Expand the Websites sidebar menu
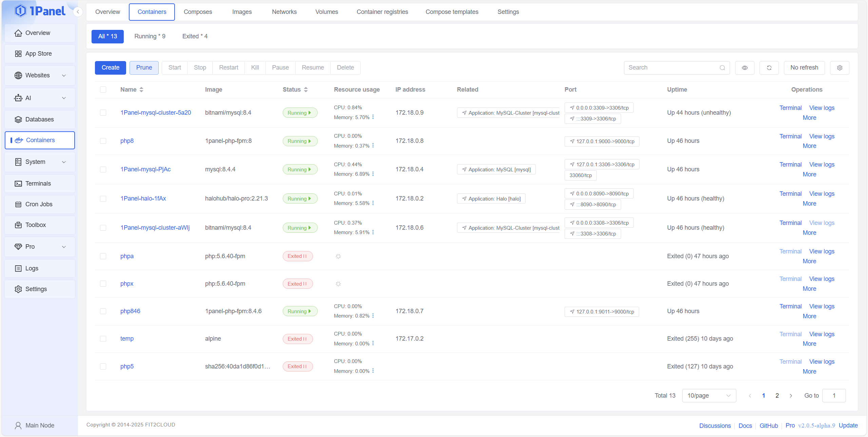 click(x=40, y=75)
